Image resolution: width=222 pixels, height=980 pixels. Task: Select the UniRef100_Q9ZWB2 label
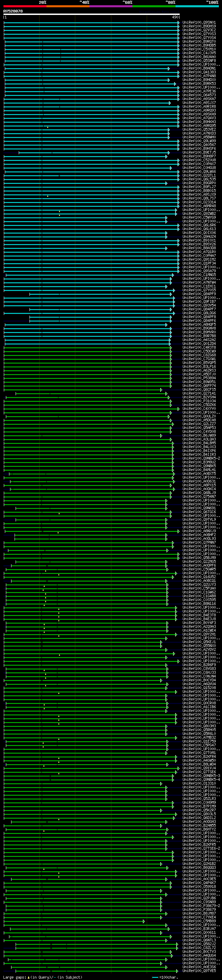point(199,214)
